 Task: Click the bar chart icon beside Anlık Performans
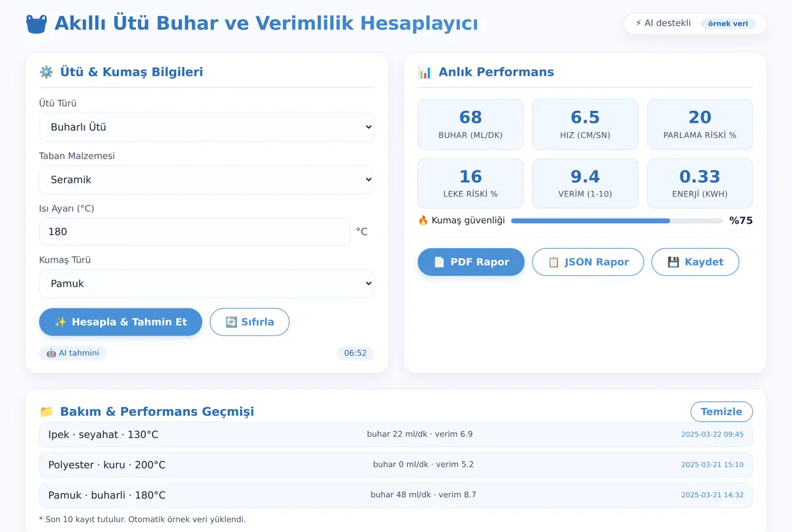point(425,72)
